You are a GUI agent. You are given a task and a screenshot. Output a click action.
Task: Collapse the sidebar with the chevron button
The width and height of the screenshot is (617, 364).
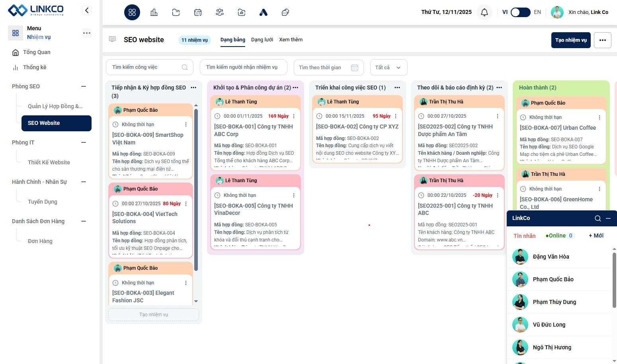point(87,10)
